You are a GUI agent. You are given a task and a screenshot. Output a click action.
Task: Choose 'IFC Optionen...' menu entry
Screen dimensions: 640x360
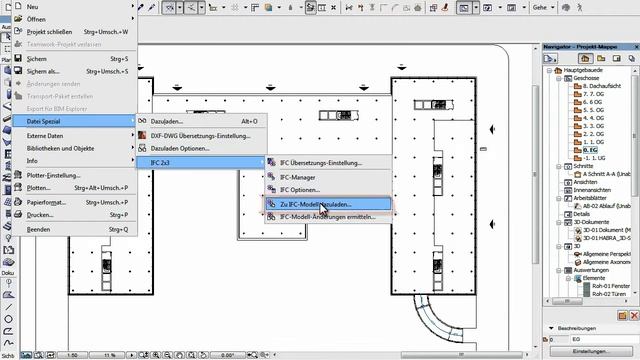click(x=328, y=189)
